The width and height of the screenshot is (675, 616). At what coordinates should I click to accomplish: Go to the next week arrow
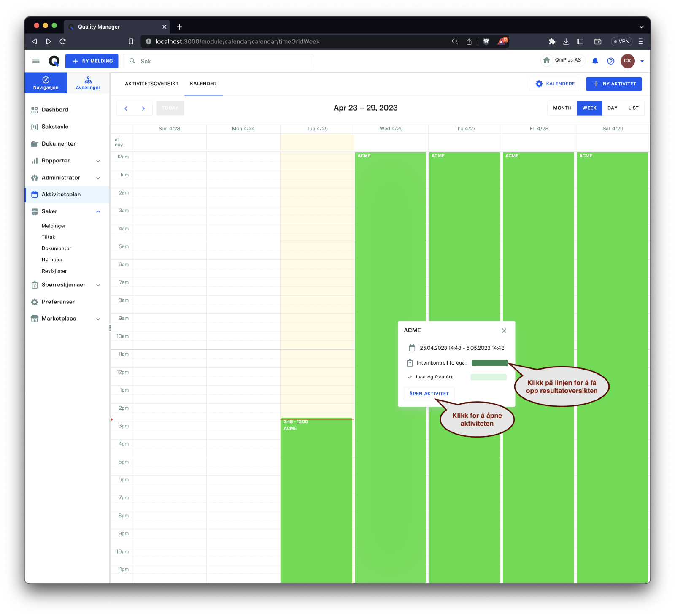[143, 108]
